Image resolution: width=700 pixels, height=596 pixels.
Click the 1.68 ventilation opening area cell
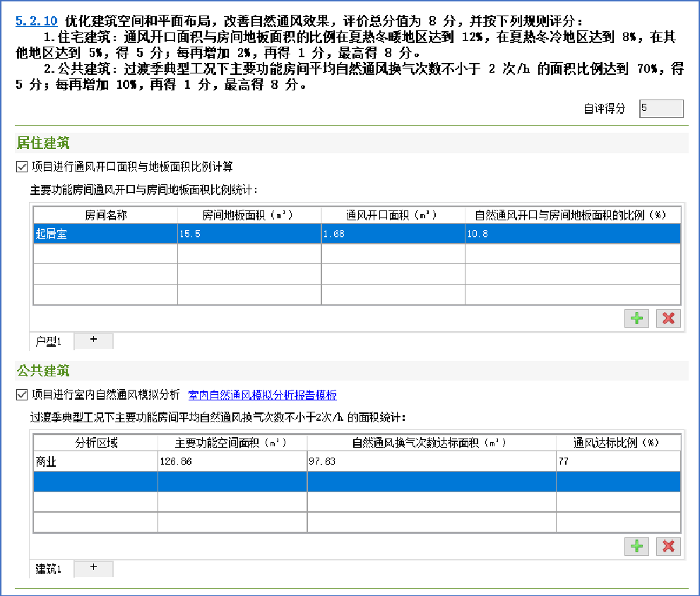pos(393,234)
